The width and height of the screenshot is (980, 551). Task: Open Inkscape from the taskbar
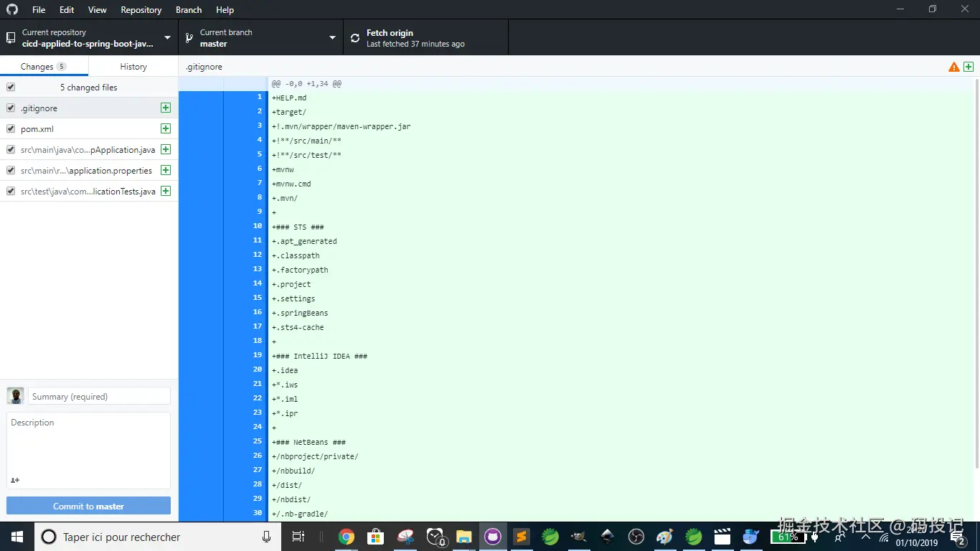pyautogui.click(x=608, y=537)
